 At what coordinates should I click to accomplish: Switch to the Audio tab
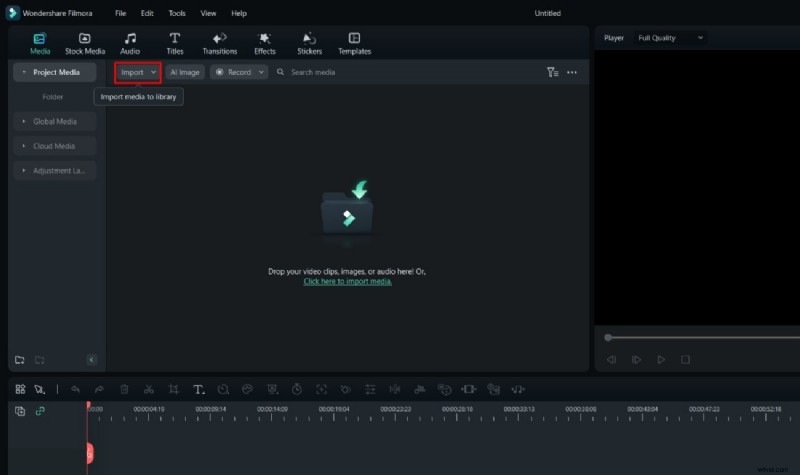pos(130,44)
